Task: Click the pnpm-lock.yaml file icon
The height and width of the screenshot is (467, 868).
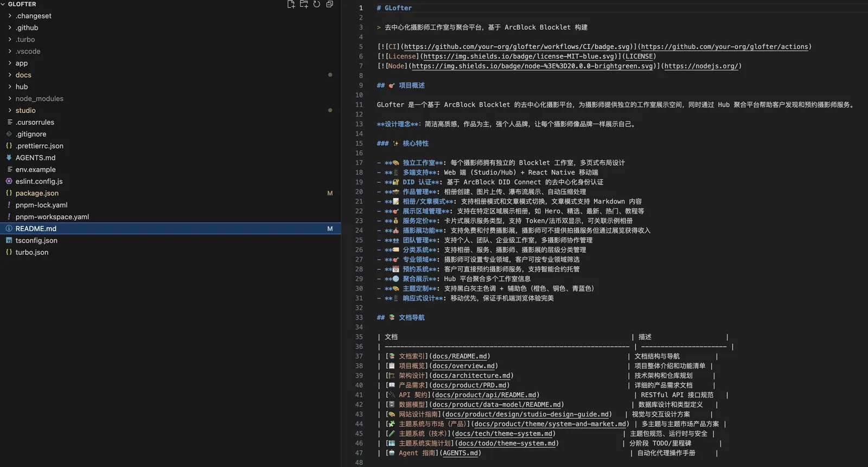Action: click(9, 205)
